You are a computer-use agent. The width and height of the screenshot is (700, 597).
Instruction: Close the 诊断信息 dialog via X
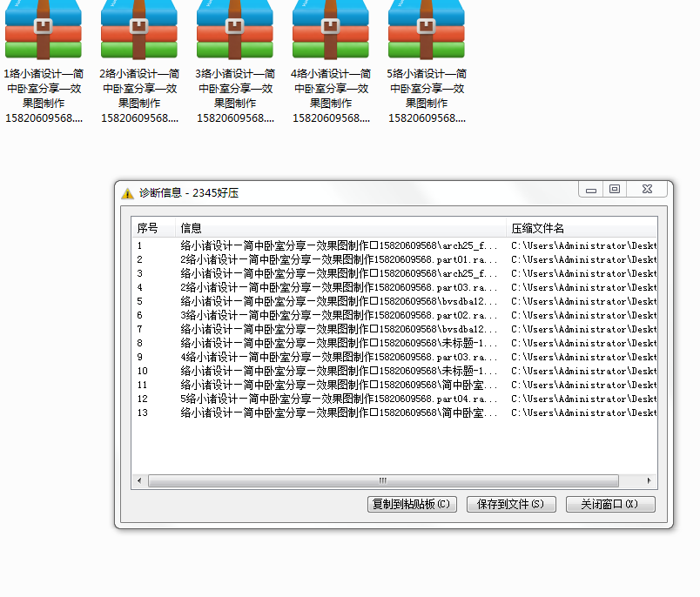647,190
